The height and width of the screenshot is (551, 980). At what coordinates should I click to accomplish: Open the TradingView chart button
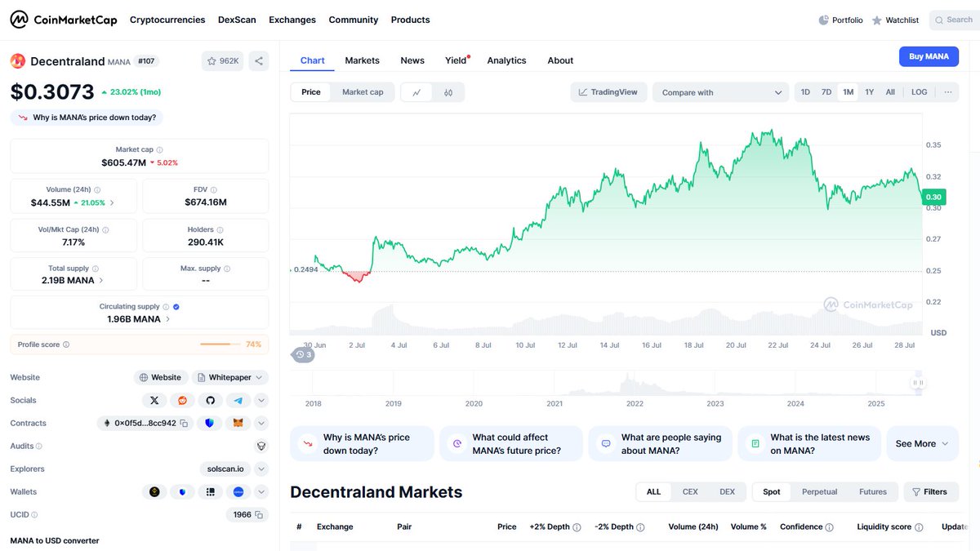pos(608,92)
